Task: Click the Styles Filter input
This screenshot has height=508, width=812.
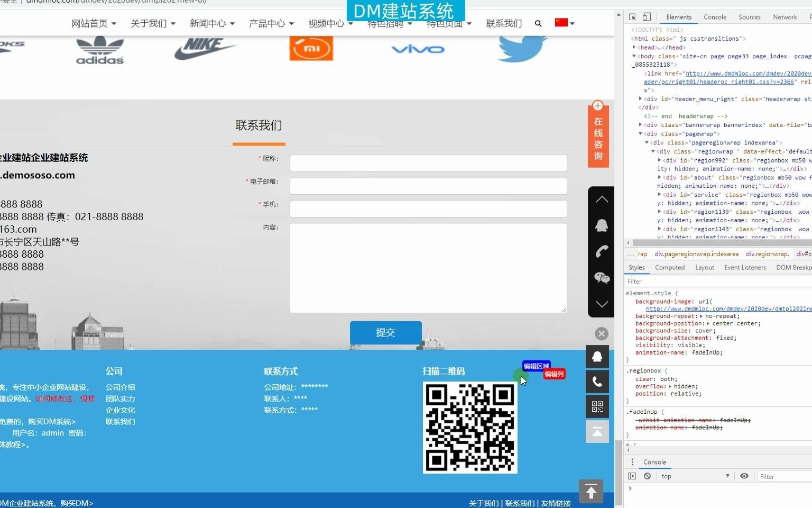Action: 718,282
